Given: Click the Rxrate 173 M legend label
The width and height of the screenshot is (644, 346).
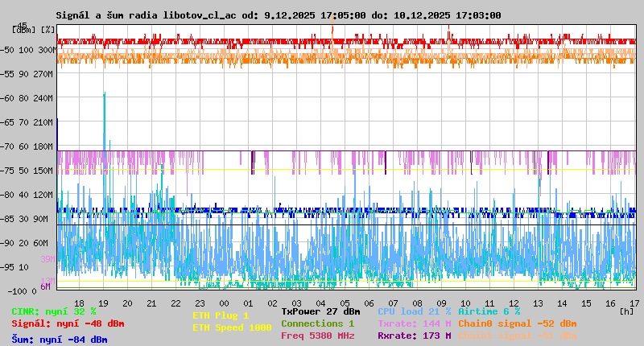Looking at the screenshot, I should pyautogui.click(x=414, y=336).
